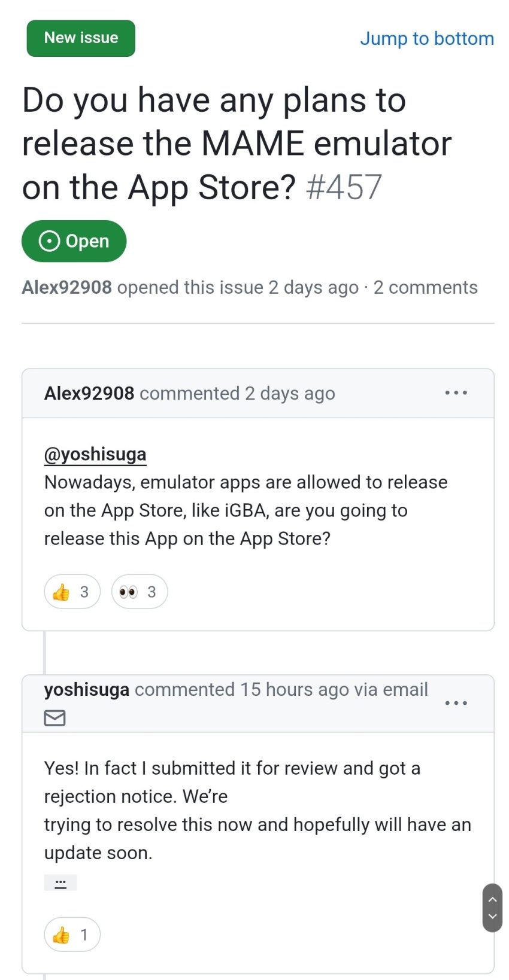
Task: Click the '2 days ago' comment timestamp
Action: pyautogui.click(x=290, y=394)
